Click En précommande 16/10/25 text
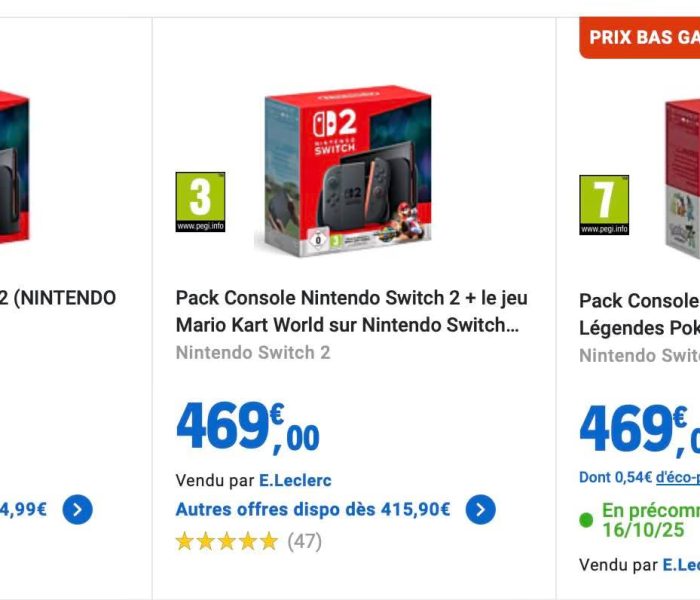The height and width of the screenshot is (600, 700). coord(651,520)
